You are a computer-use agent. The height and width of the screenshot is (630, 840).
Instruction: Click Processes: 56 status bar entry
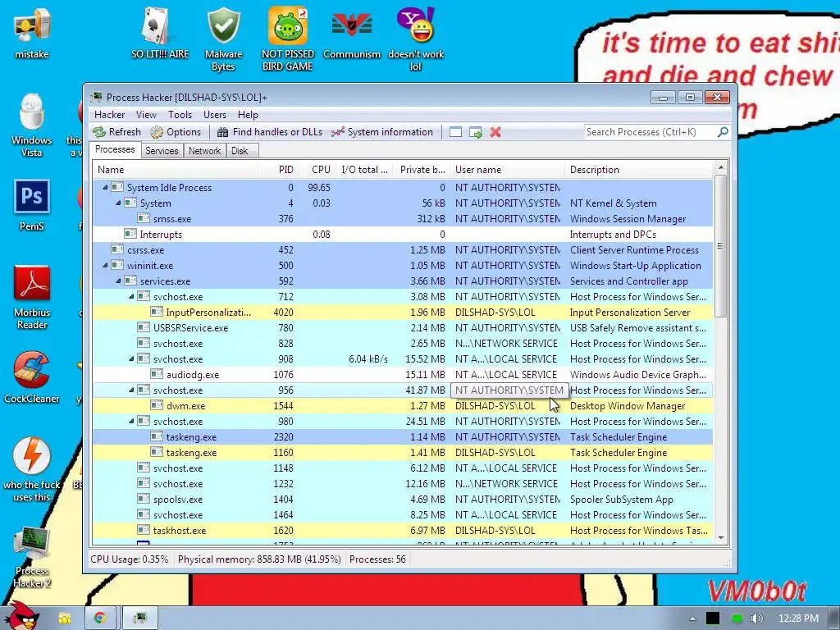click(377, 559)
